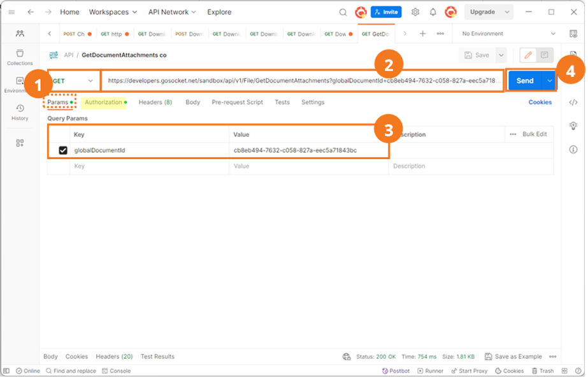
Task: Open settings via the gear icon
Action: tap(415, 12)
